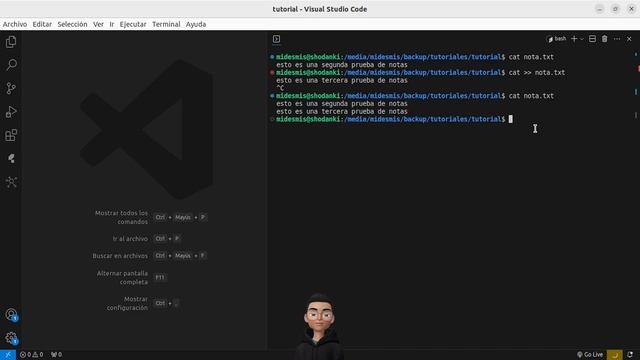Click the ^C interrupt line in terminal
The width and height of the screenshot is (640, 360).
point(280,88)
